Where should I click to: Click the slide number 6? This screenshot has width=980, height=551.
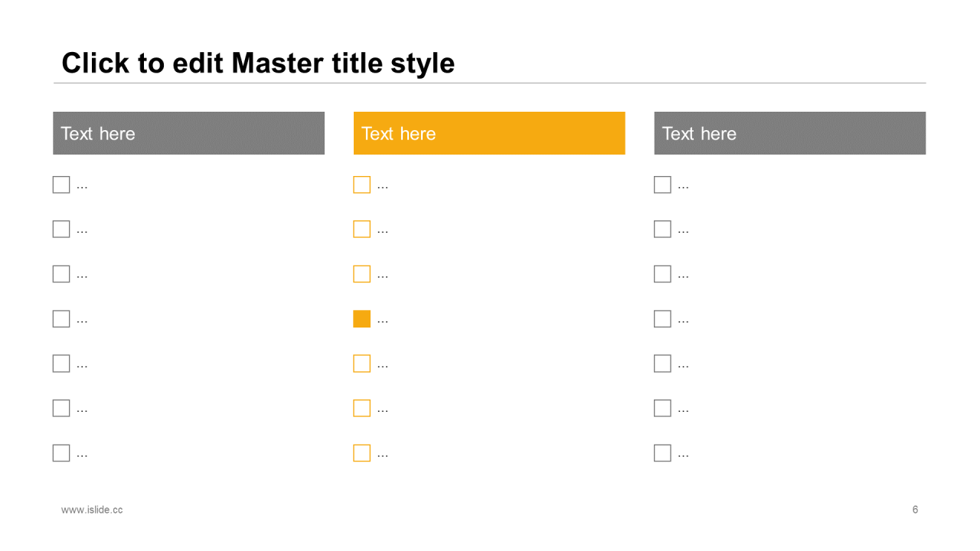click(x=915, y=510)
